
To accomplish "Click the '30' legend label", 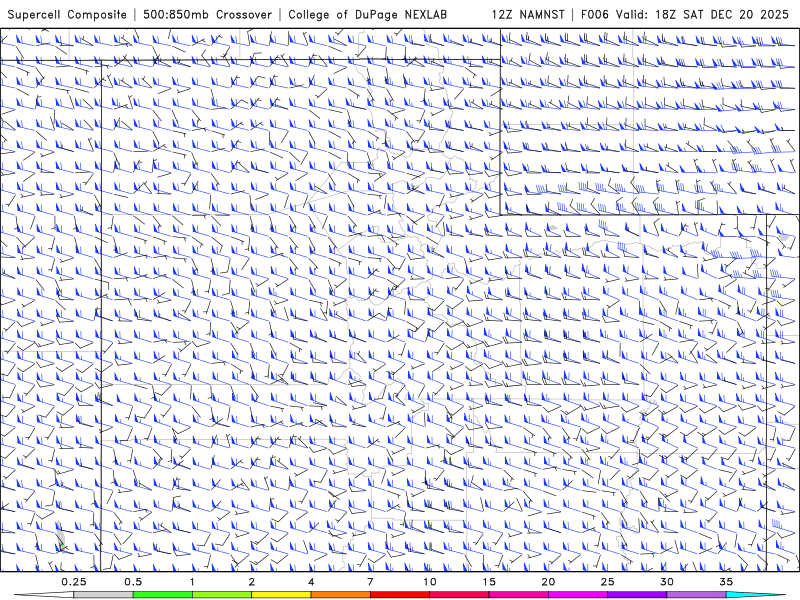I will pyautogui.click(x=666, y=582).
